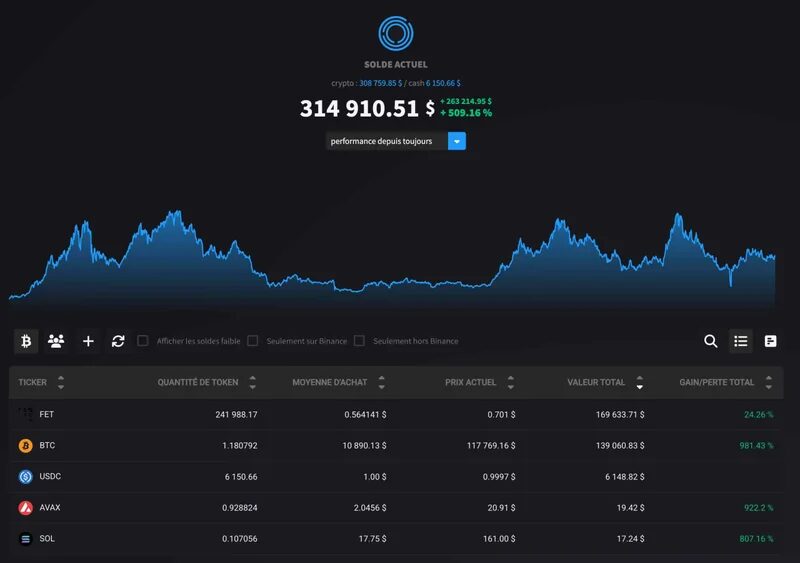Sort by Moyenne d'Achat arrows

click(382, 382)
